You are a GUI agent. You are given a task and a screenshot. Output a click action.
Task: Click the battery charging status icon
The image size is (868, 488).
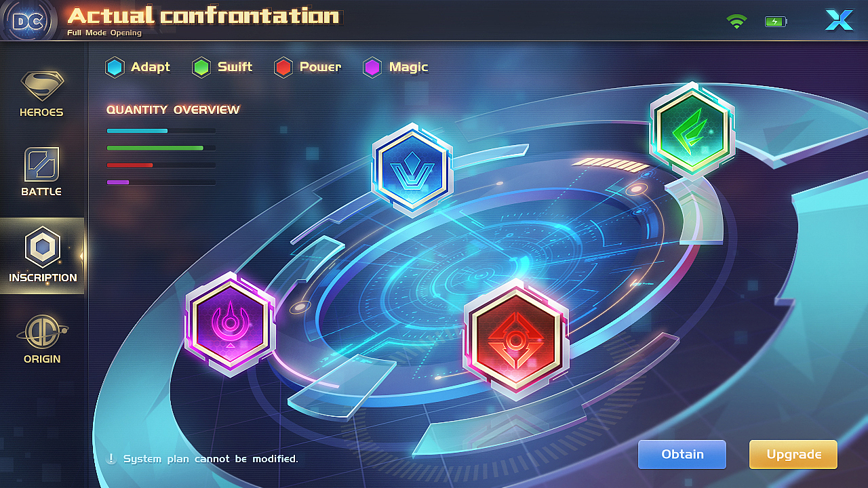click(776, 22)
